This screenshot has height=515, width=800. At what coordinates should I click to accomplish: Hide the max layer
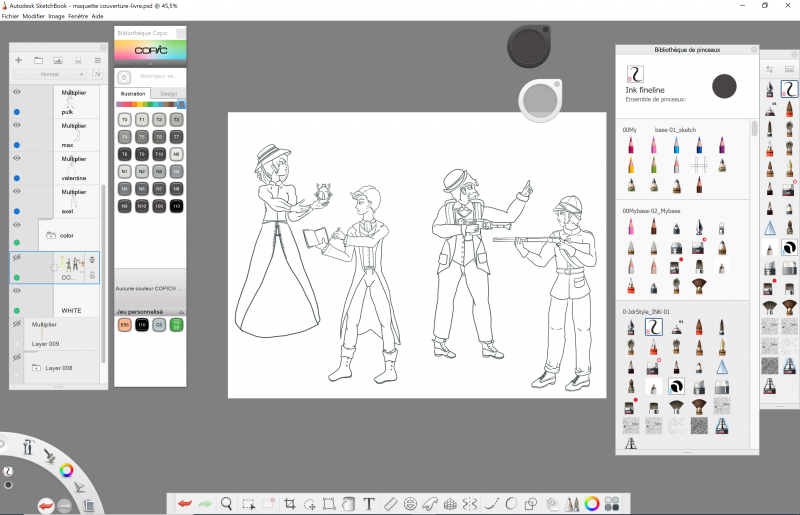[x=17, y=125]
